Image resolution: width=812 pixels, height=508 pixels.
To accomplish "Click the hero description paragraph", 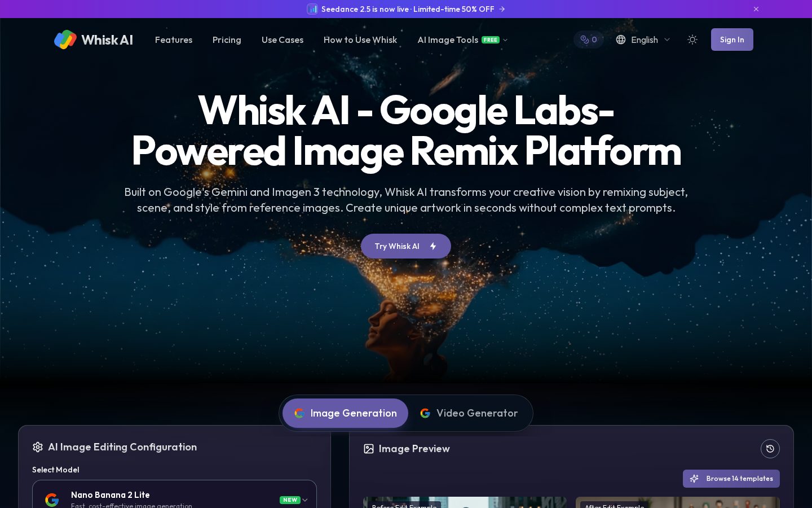I will pyautogui.click(x=406, y=200).
